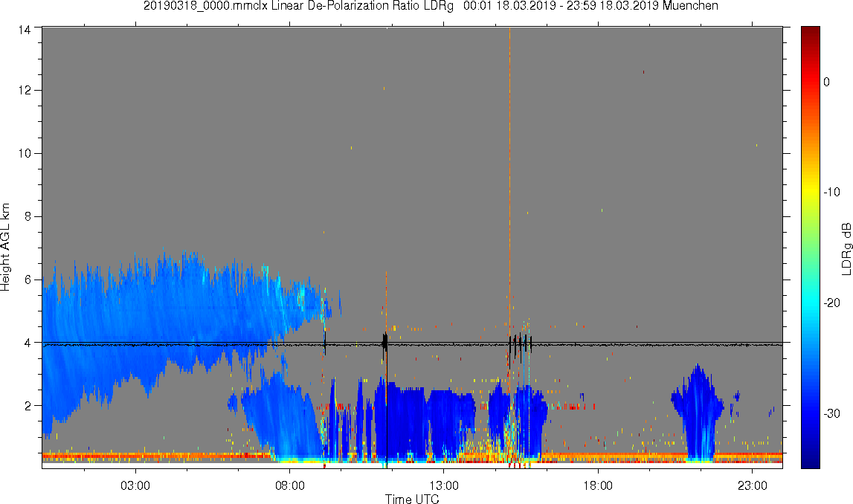
Task: Click the 'Muenchen' location label in the title
Action: point(690,6)
